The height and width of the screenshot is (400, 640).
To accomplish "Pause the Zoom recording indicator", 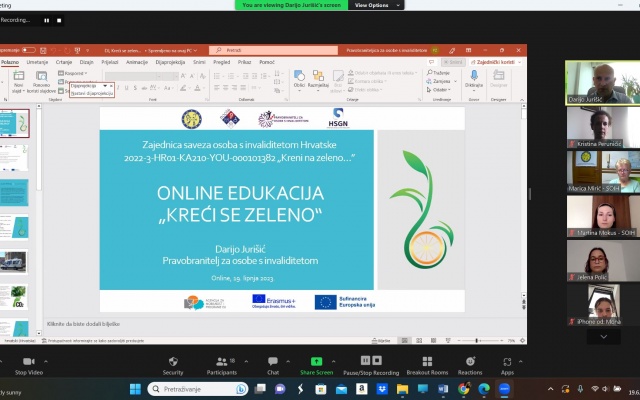I will click(x=47, y=20).
